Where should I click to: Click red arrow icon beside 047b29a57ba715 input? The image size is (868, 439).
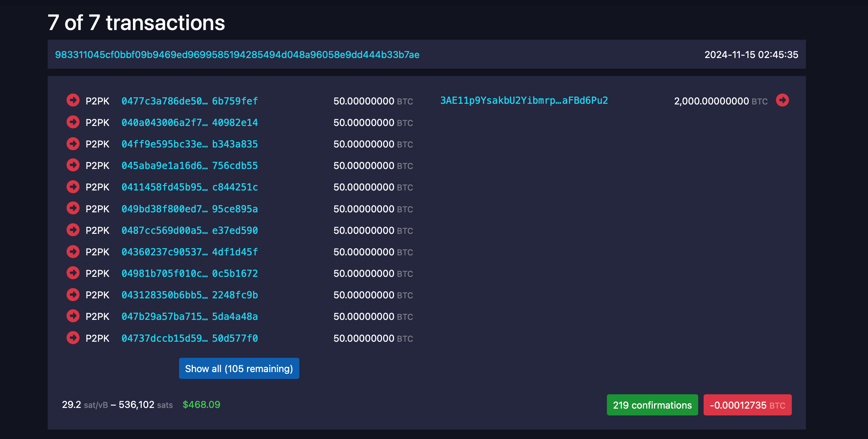click(73, 316)
